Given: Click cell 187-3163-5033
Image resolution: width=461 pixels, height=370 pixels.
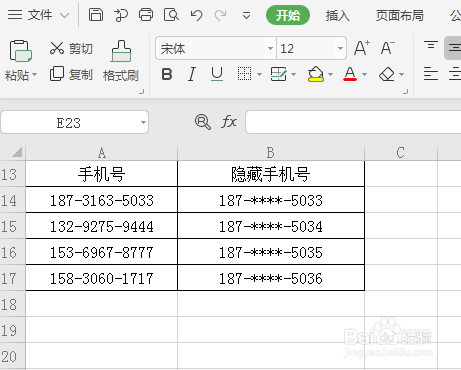Looking at the screenshot, I should [x=102, y=200].
